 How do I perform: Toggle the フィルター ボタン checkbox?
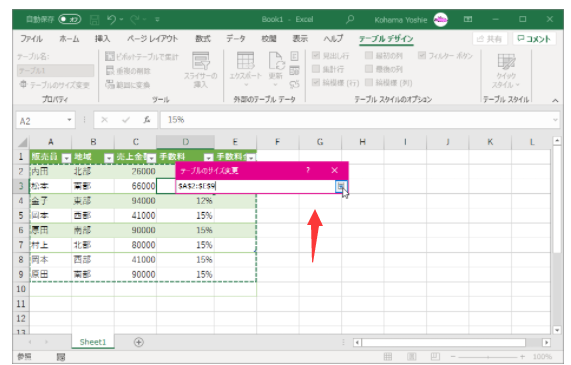coord(422,55)
